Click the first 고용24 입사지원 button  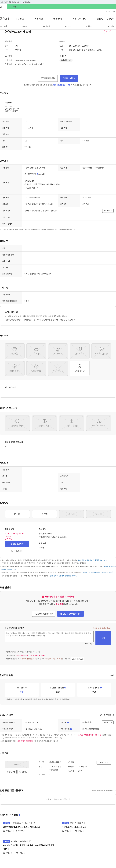69,78
